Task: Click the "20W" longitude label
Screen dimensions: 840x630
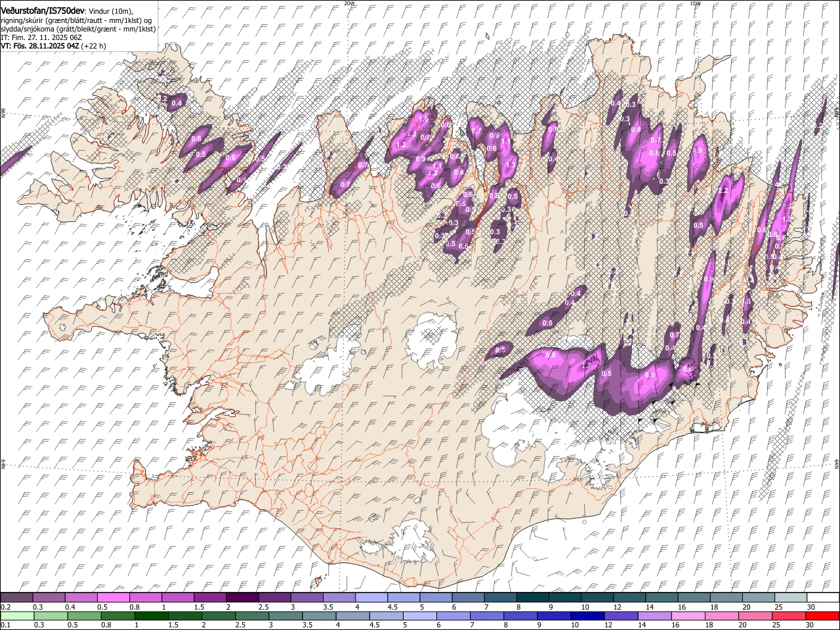Action: click(349, 3)
